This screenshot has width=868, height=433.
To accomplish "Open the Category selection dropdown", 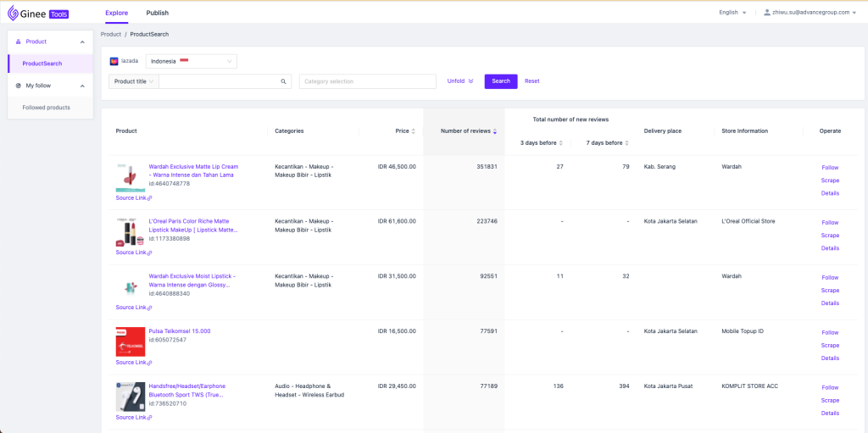I will [368, 81].
